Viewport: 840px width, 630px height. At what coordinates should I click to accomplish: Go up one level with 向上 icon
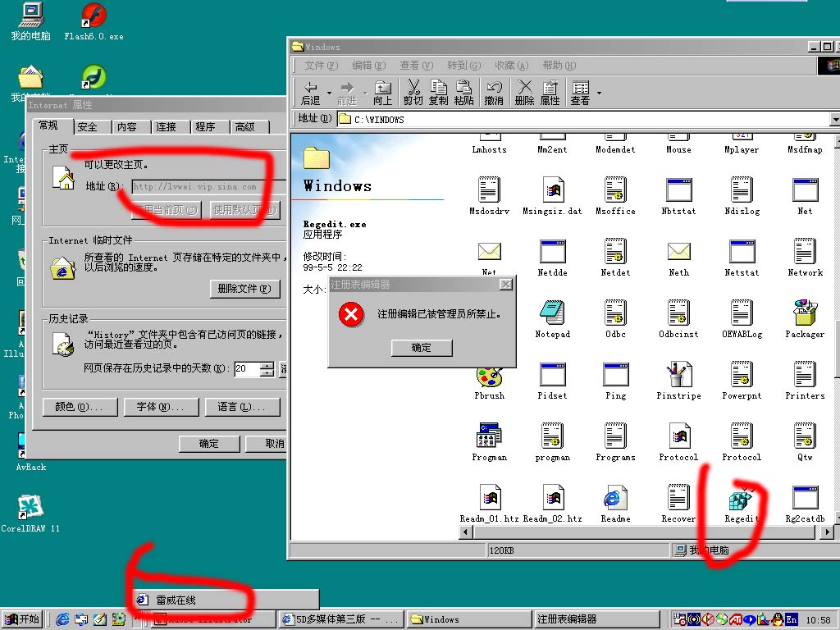click(382, 92)
